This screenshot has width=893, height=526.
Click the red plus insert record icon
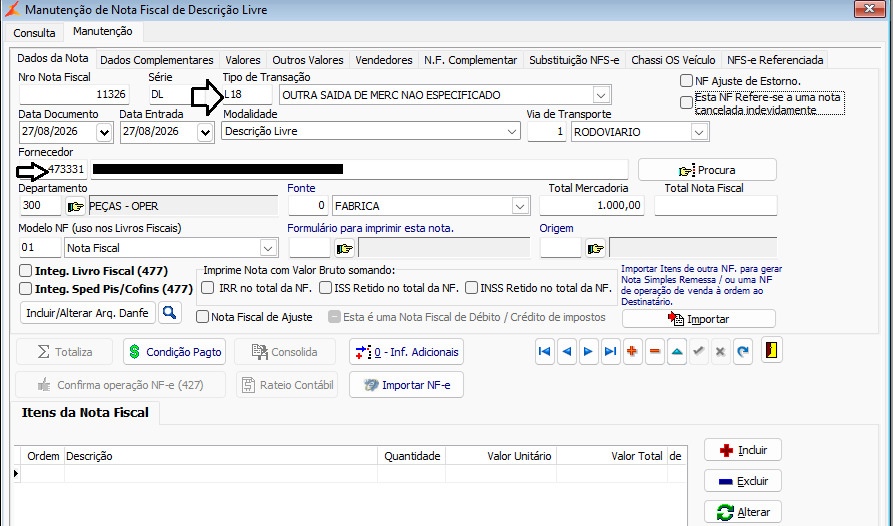(x=632, y=352)
